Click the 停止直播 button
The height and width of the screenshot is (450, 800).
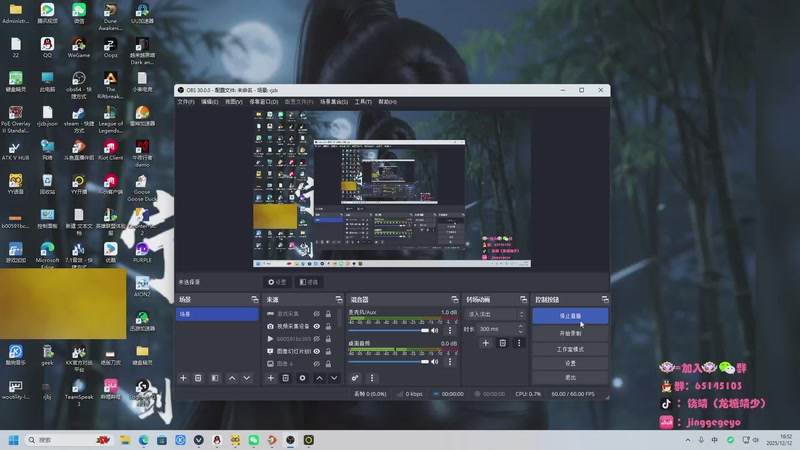(x=570, y=316)
